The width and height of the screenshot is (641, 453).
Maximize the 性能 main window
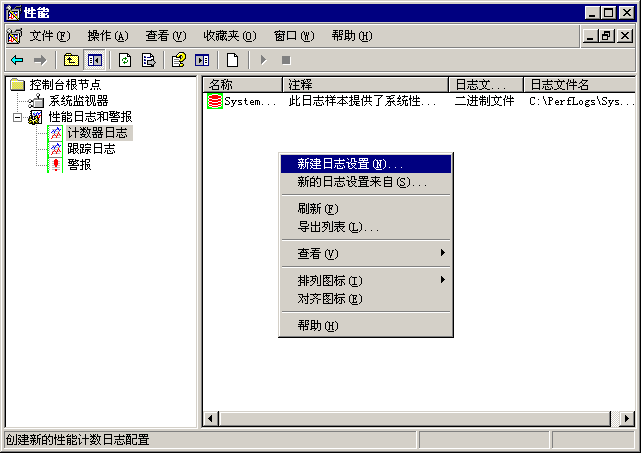click(x=608, y=13)
